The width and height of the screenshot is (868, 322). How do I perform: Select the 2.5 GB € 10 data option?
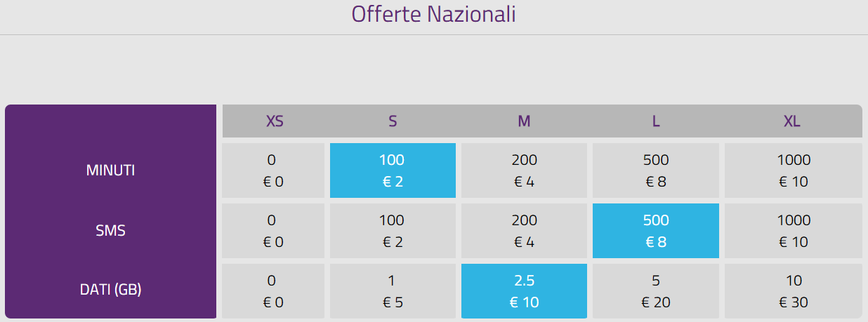[524, 291]
